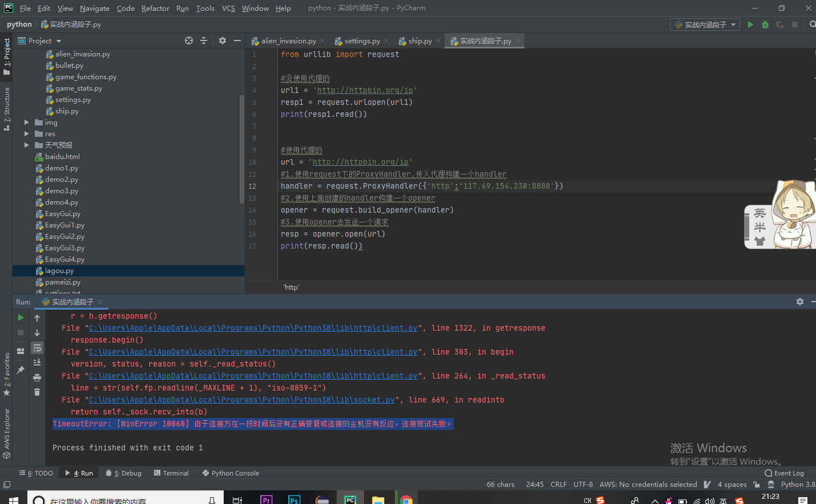
Task: Open the Terminal tool window
Action: click(171, 473)
